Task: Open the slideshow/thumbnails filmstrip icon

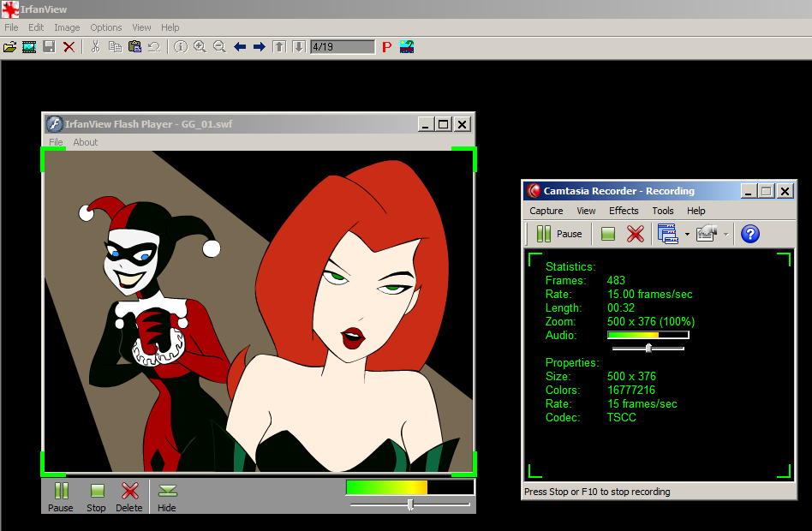Action: tap(29, 47)
